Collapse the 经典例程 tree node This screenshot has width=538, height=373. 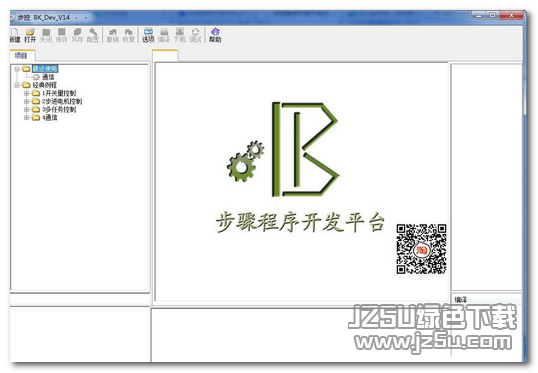tap(16, 85)
